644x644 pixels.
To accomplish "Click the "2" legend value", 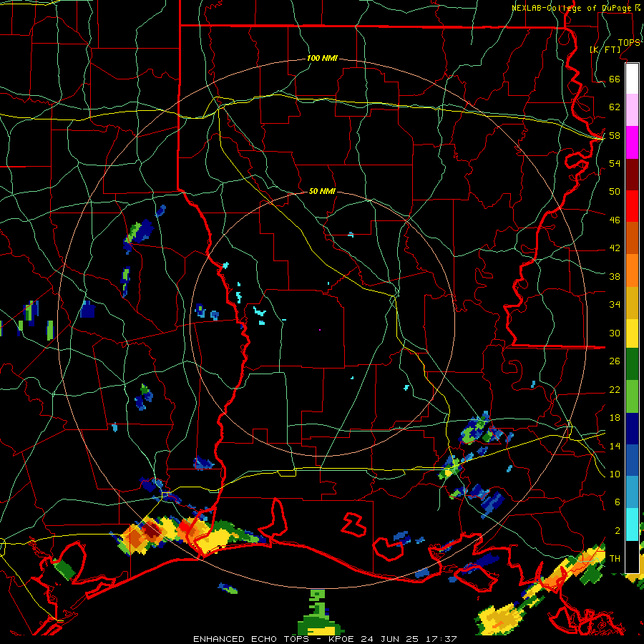I will pyautogui.click(x=618, y=530).
